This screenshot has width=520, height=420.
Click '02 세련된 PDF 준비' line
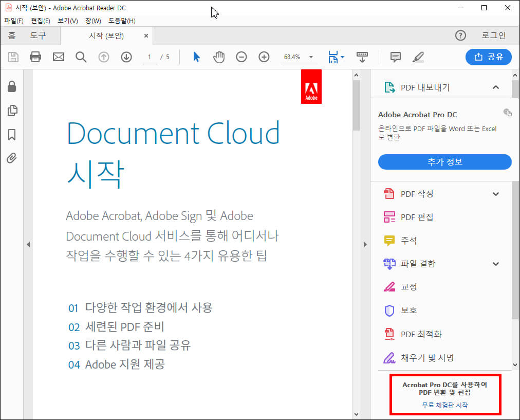(x=116, y=327)
